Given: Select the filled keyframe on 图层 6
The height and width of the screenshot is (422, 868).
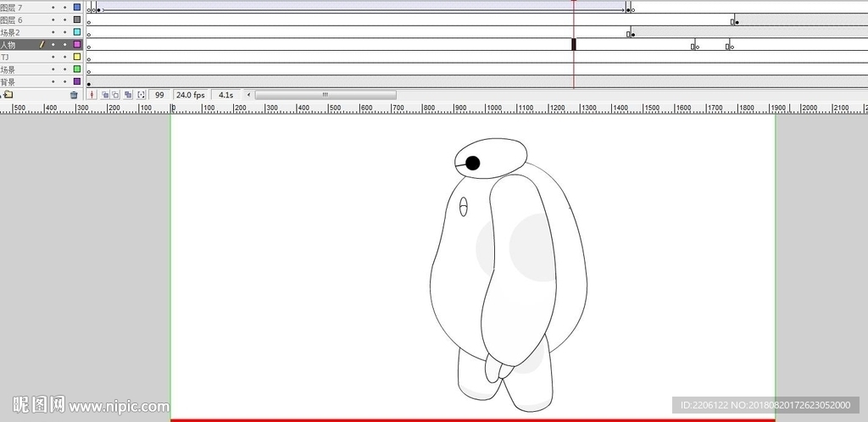Looking at the screenshot, I should click(737, 22).
